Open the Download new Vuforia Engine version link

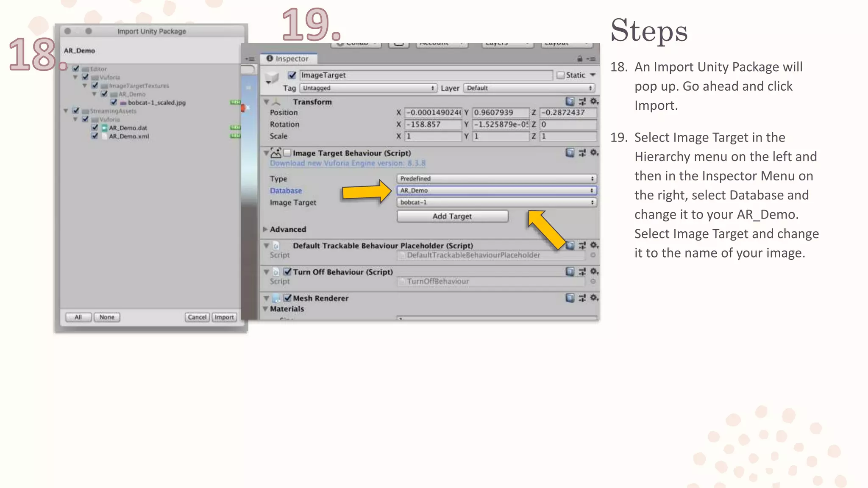tap(348, 164)
